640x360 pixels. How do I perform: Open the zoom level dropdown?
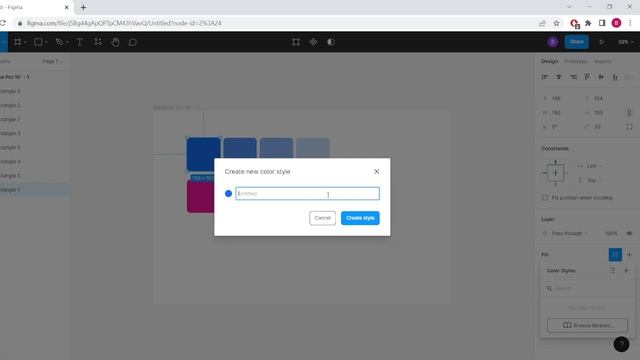coord(625,42)
